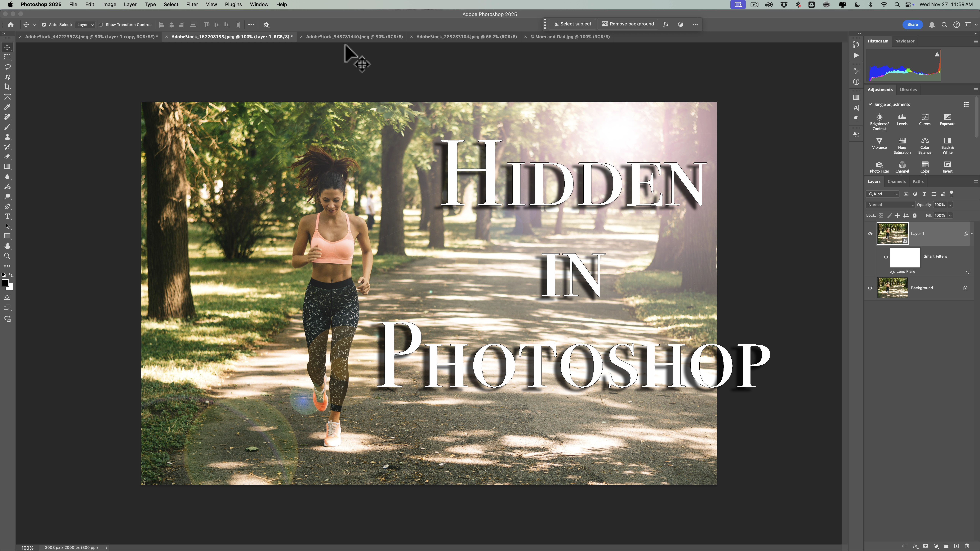Select the Horizontal Type tool
This screenshot has width=980, height=551.
pos(7,216)
